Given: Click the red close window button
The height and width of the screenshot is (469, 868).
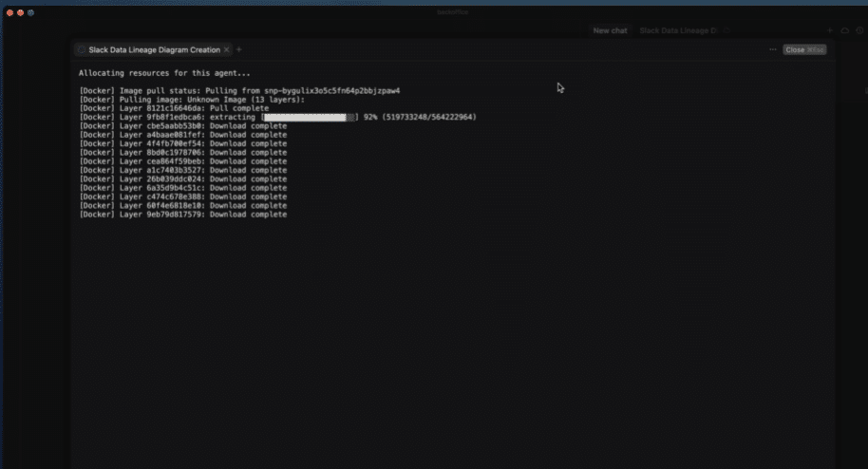Looking at the screenshot, I should [10, 12].
